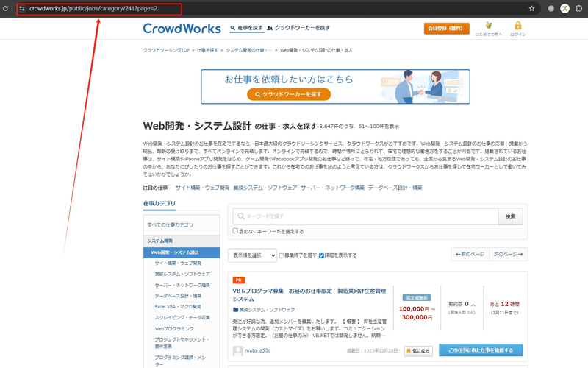This screenshot has width=588, height=368.
Task: Click breadcrumb 仕事を探す link
Action: (x=207, y=50)
